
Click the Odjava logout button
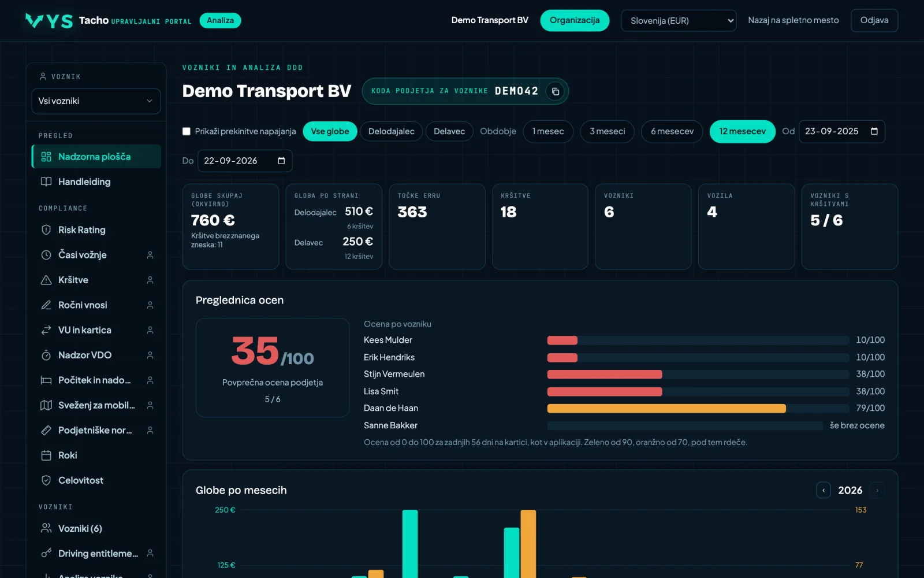[874, 20]
